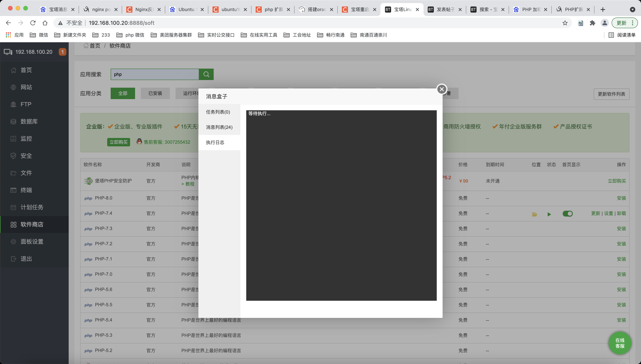The width and height of the screenshot is (641, 364).
Task: Open the FTP section in the sidebar
Action: click(x=26, y=104)
